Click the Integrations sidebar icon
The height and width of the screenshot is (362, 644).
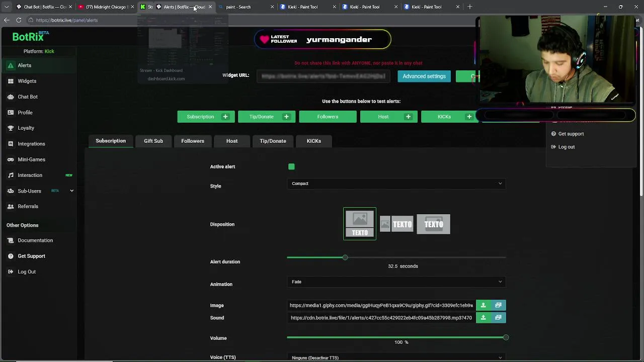[x=11, y=144]
